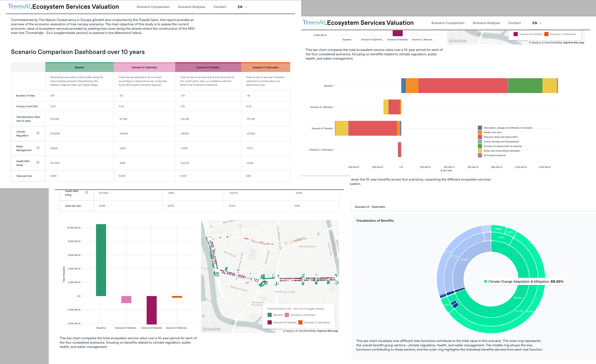
Task: Toggle Scenario C: Alternative box in the large map legend
Action: 300,322
